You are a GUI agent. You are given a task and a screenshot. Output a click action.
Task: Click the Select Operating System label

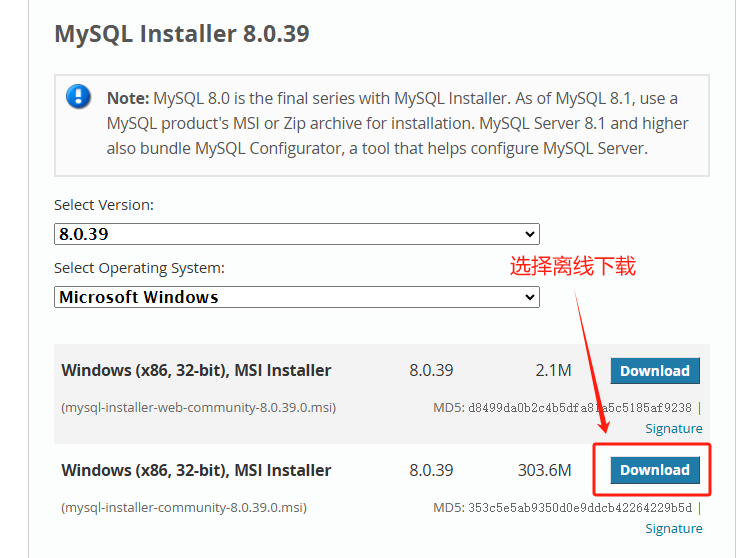(139, 268)
